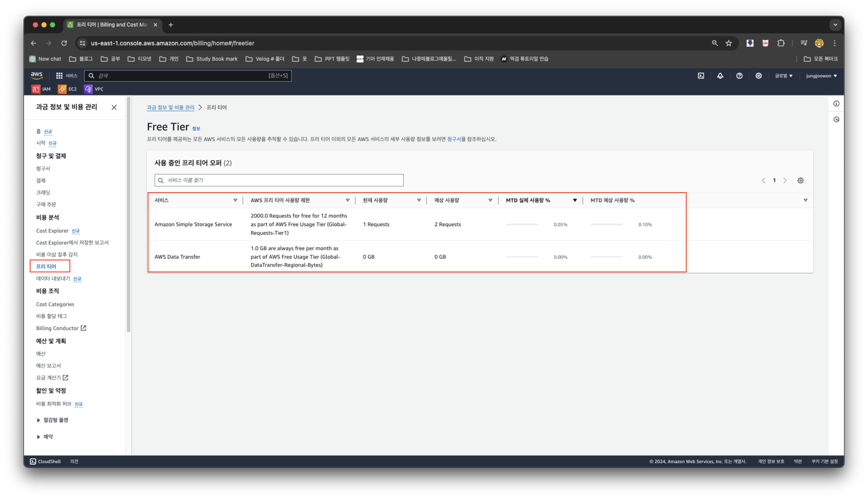Open the AWS help question mark icon
The height and width of the screenshot is (499, 868).
[739, 76]
